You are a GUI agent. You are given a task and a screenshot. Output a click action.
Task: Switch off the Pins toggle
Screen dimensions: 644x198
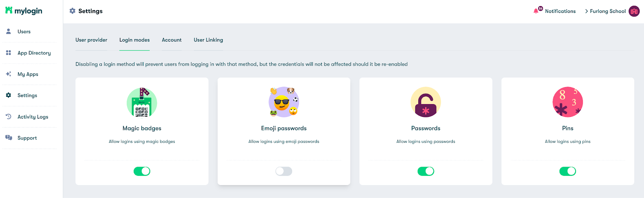pos(568,171)
